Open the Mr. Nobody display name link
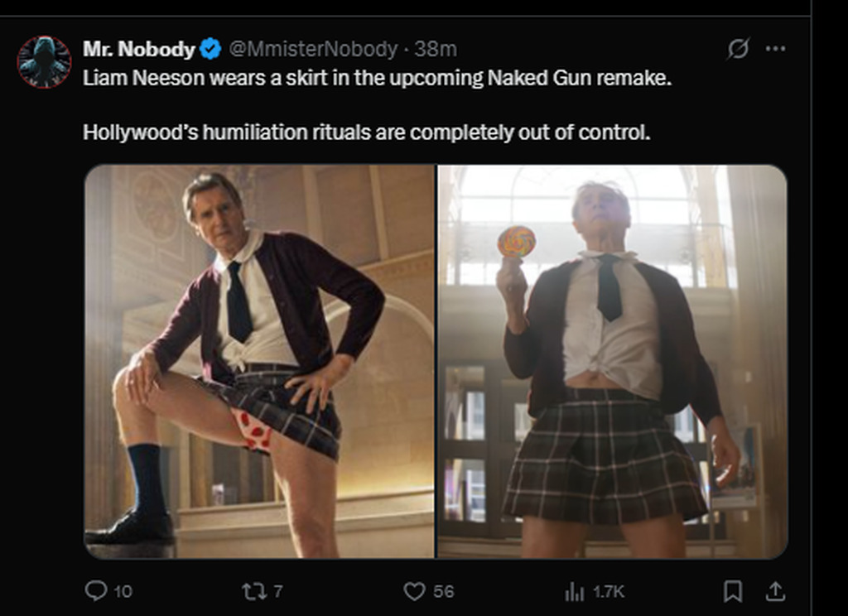This screenshot has width=848, height=616. point(138,50)
